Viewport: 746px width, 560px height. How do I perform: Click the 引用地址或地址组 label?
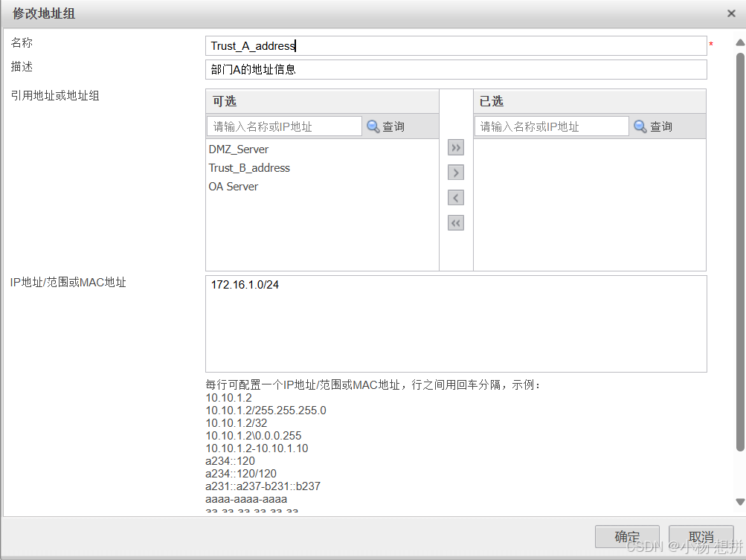pyautogui.click(x=55, y=96)
